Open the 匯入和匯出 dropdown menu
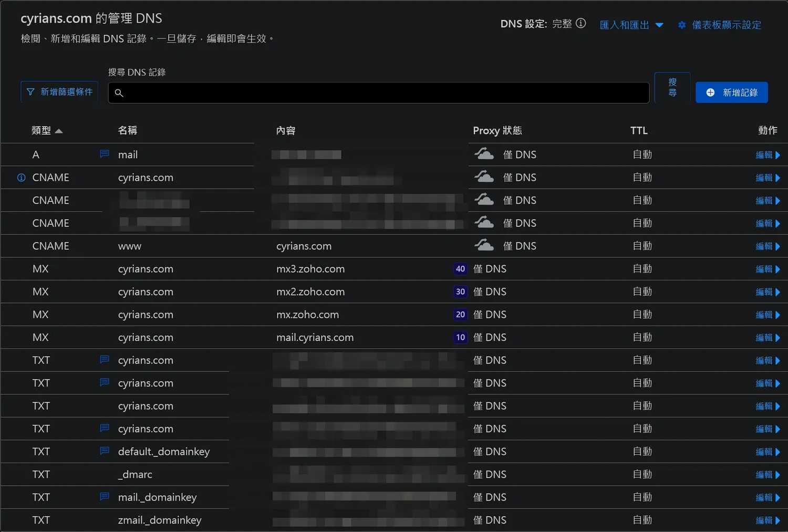This screenshot has width=788, height=532. point(631,25)
